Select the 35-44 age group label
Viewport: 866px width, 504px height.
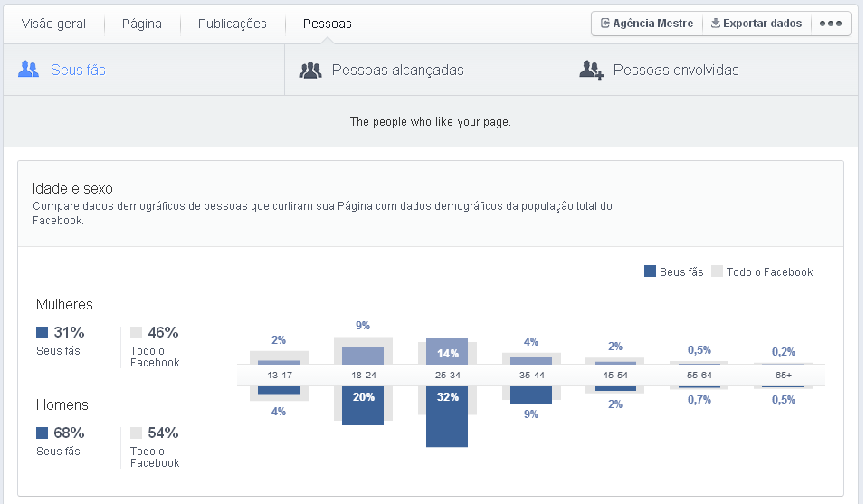531,376
